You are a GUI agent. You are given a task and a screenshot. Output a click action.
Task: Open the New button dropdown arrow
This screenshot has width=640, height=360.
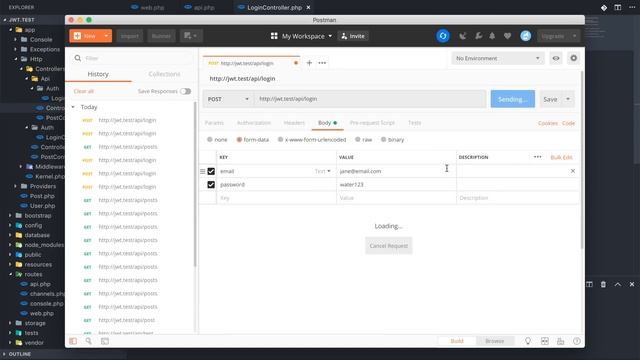(106, 36)
